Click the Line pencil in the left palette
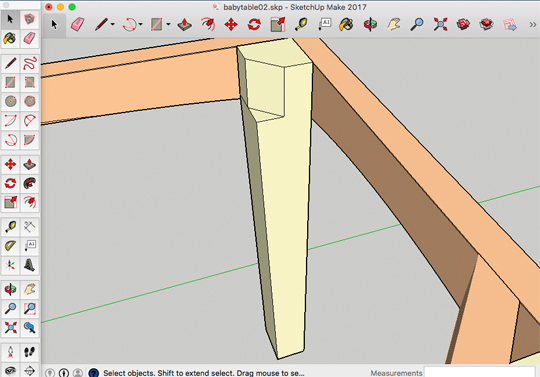 point(10,63)
